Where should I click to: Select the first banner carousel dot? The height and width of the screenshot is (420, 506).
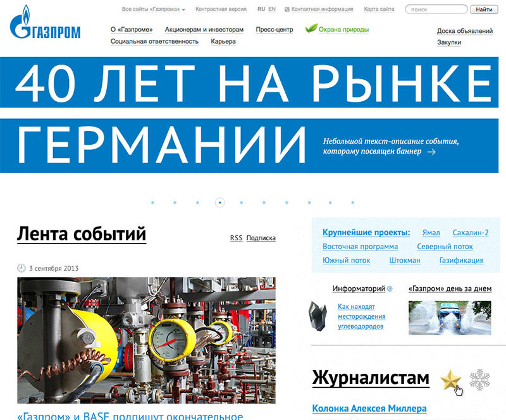pos(152,202)
